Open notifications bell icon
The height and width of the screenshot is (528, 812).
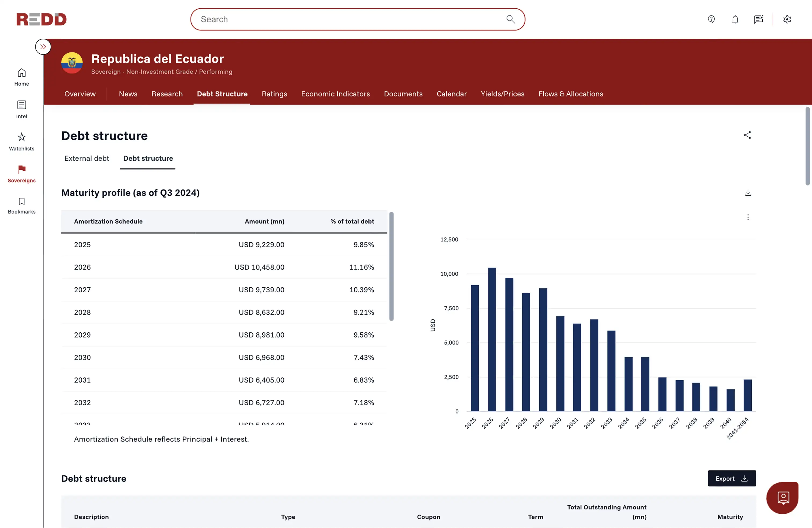(735, 19)
